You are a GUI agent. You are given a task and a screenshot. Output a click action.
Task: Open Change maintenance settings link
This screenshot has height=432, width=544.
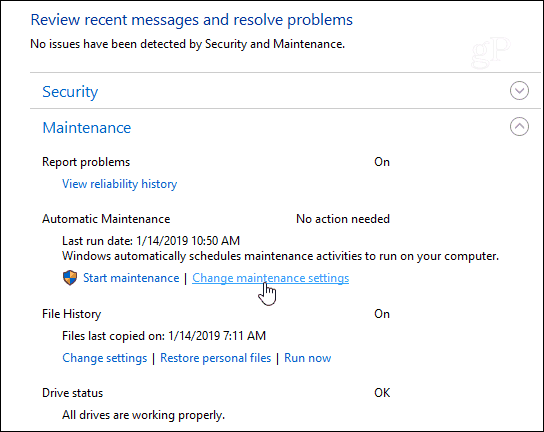click(x=271, y=278)
